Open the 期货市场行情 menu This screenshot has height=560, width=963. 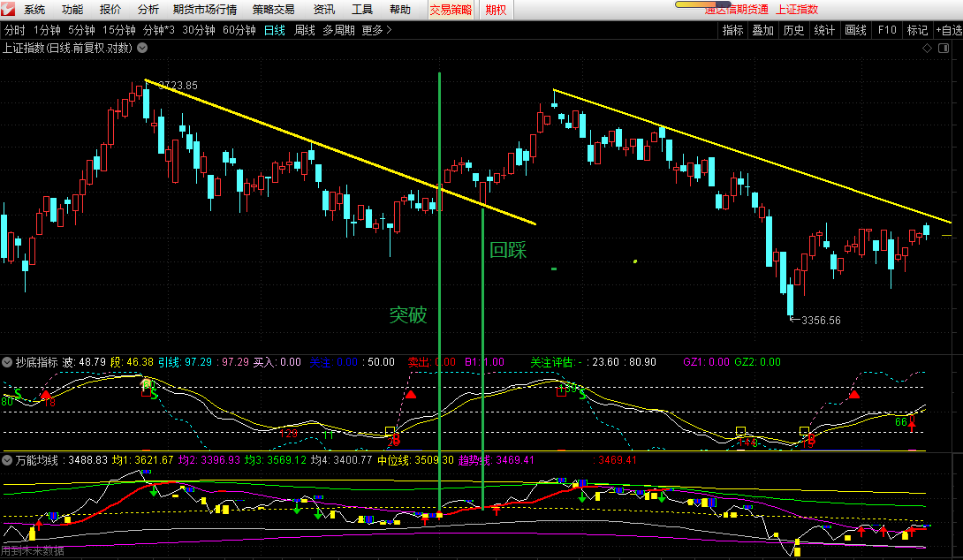(204, 10)
